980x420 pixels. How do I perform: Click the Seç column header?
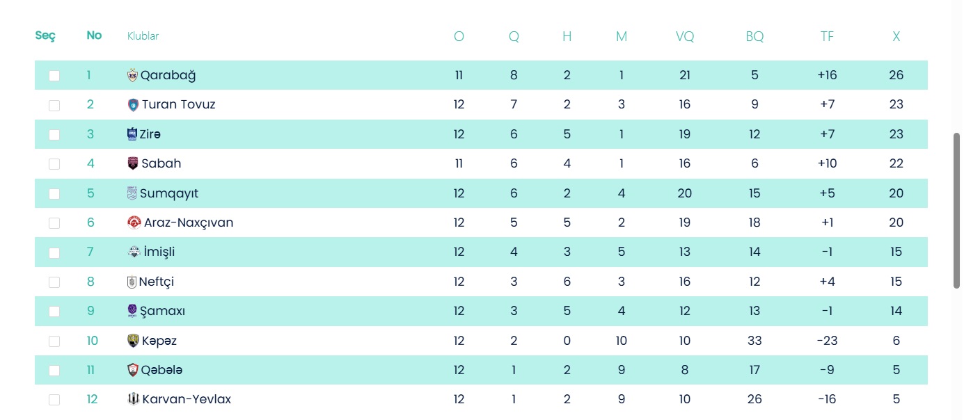45,36
